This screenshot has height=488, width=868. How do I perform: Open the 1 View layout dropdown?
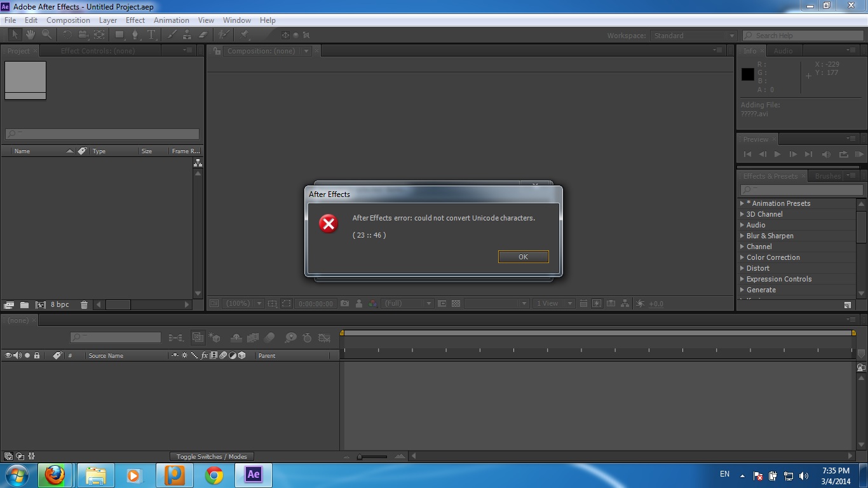[553, 304]
